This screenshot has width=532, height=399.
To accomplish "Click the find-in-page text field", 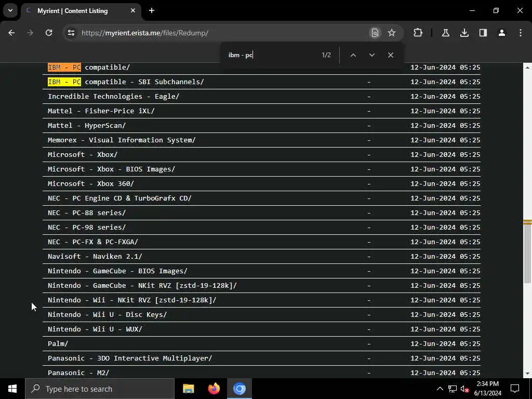I will click(271, 55).
